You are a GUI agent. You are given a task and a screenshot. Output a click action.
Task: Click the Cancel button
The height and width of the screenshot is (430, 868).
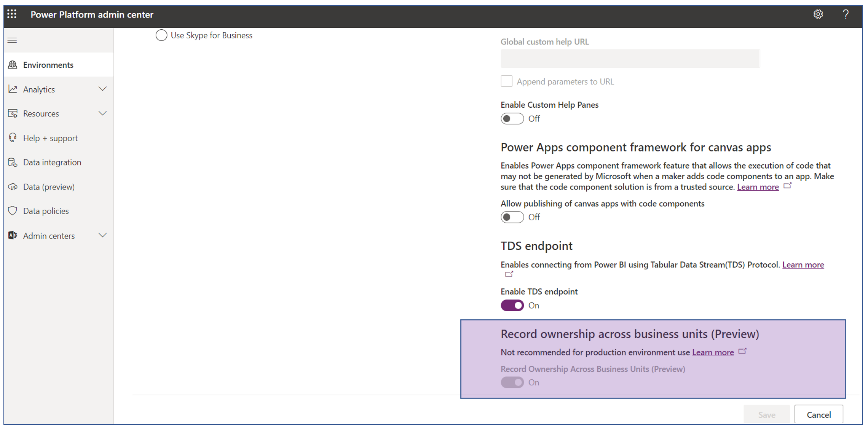[819, 415]
